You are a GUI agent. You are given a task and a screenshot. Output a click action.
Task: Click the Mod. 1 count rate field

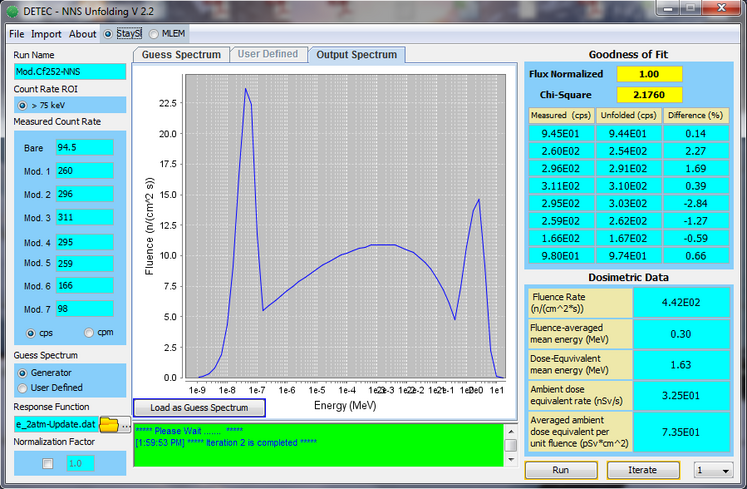click(84, 171)
